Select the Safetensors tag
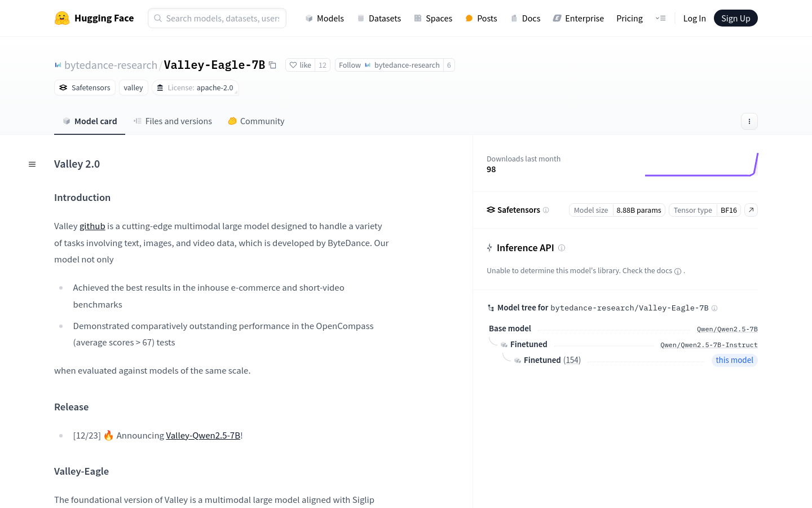This screenshot has width=812, height=508. tap(85, 87)
